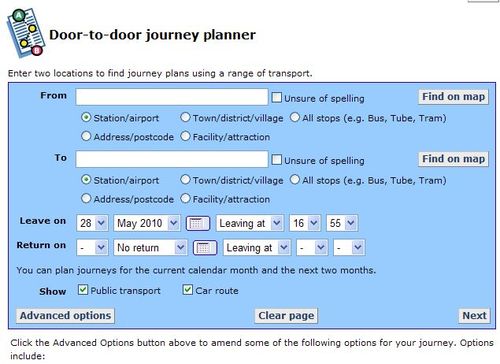
Task: Click Find on map for From location
Action: point(453,97)
